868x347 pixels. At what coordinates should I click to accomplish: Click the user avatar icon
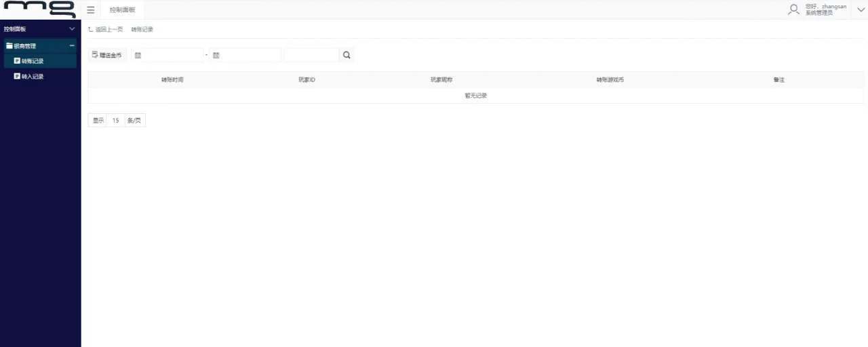[x=793, y=9]
